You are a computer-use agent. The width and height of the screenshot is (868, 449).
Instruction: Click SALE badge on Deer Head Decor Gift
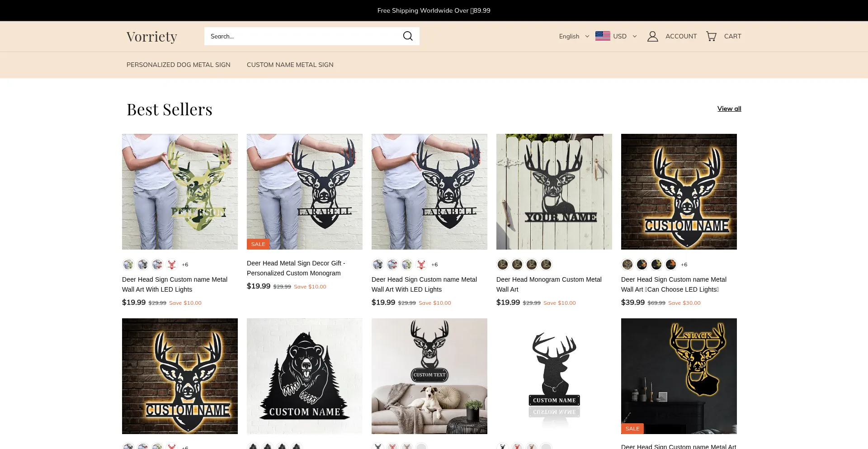click(258, 244)
